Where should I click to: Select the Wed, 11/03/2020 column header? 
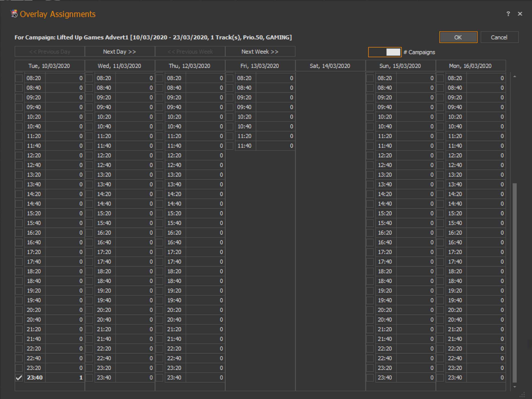coord(119,66)
